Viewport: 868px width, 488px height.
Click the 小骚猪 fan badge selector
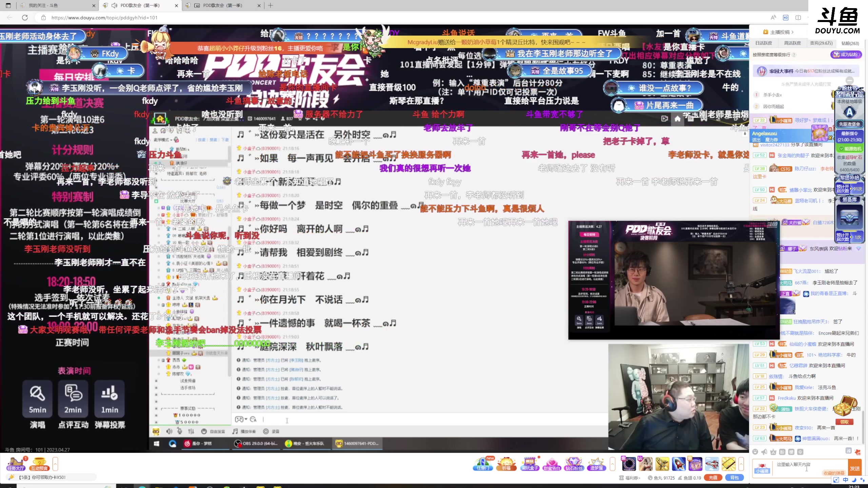(x=762, y=468)
